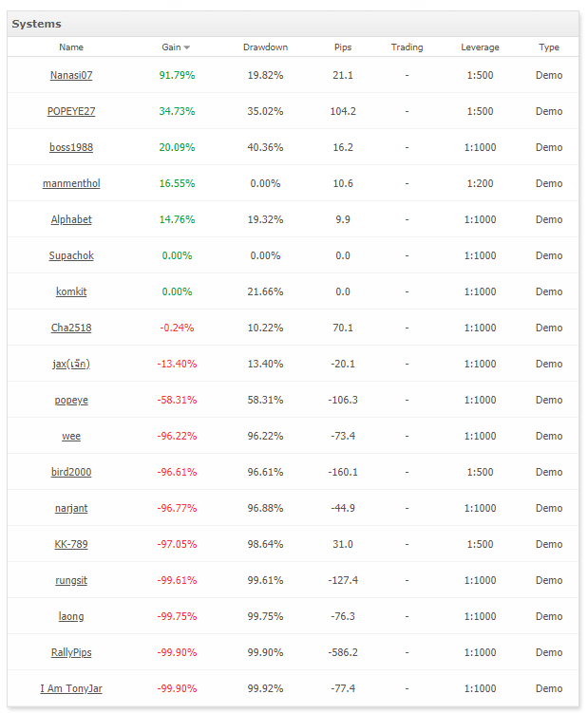Screen dimensions: 588x713
Task: Select the Supachok system link
Action: (x=71, y=255)
